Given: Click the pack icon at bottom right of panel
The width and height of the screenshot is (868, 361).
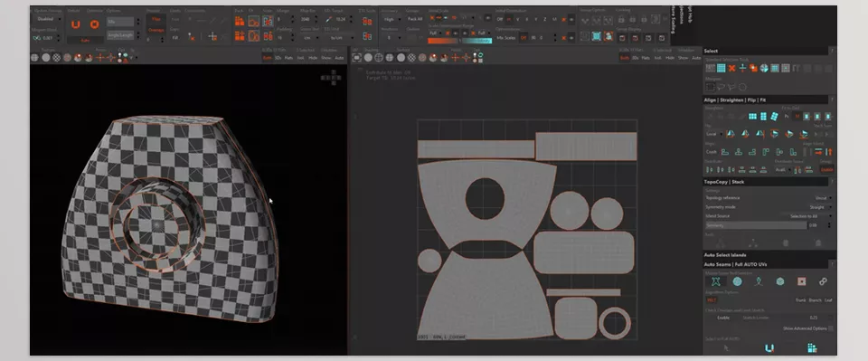Looking at the screenshot, I should tap(812, 348).
